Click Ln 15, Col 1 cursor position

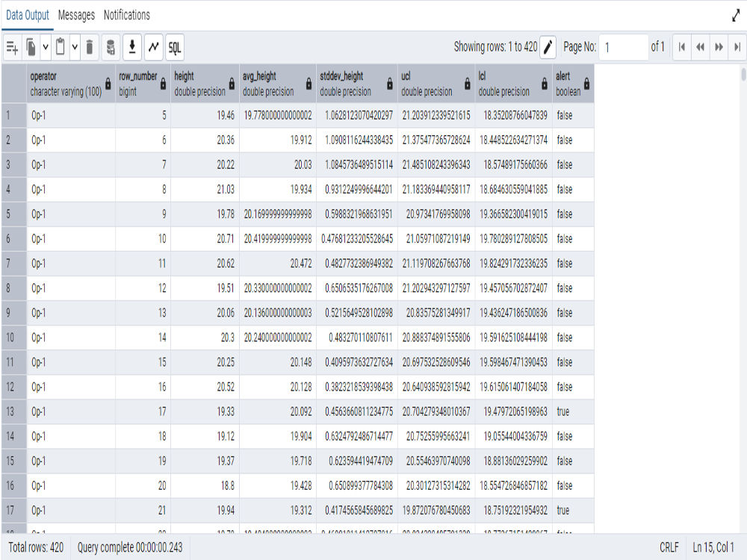click(x=713, y=547)
